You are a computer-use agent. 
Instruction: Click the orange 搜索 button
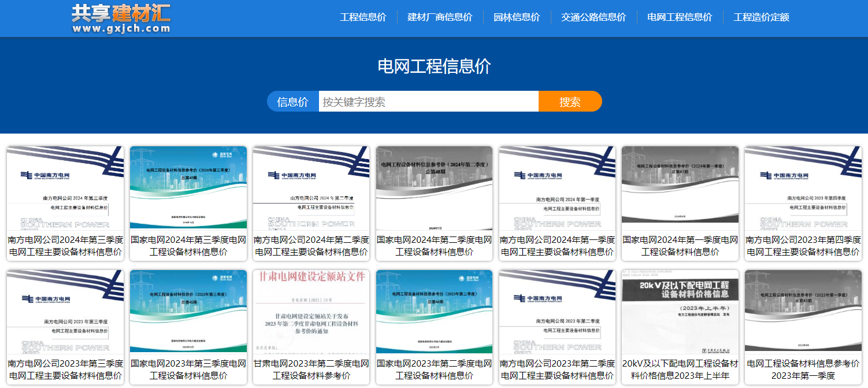point(570,102)
